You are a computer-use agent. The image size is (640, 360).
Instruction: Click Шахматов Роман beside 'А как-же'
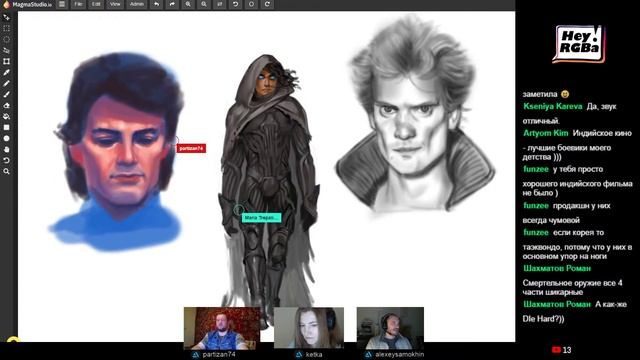pos(557,304)
